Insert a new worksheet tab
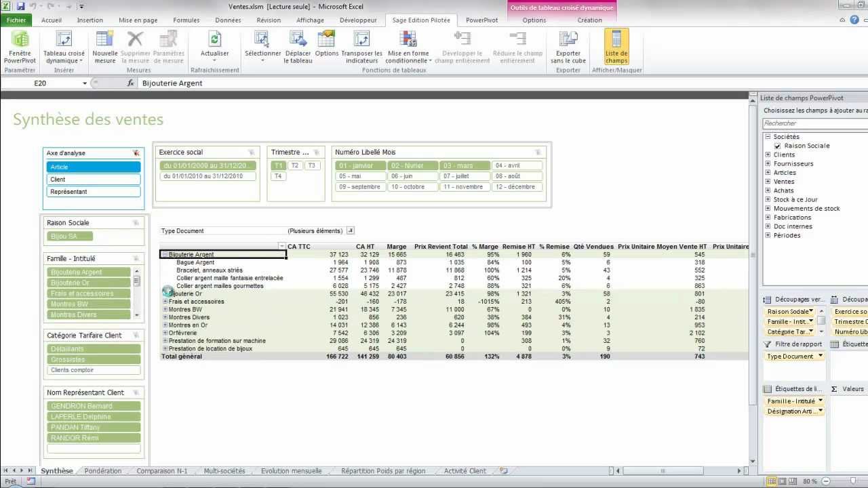 coord(503,470)
